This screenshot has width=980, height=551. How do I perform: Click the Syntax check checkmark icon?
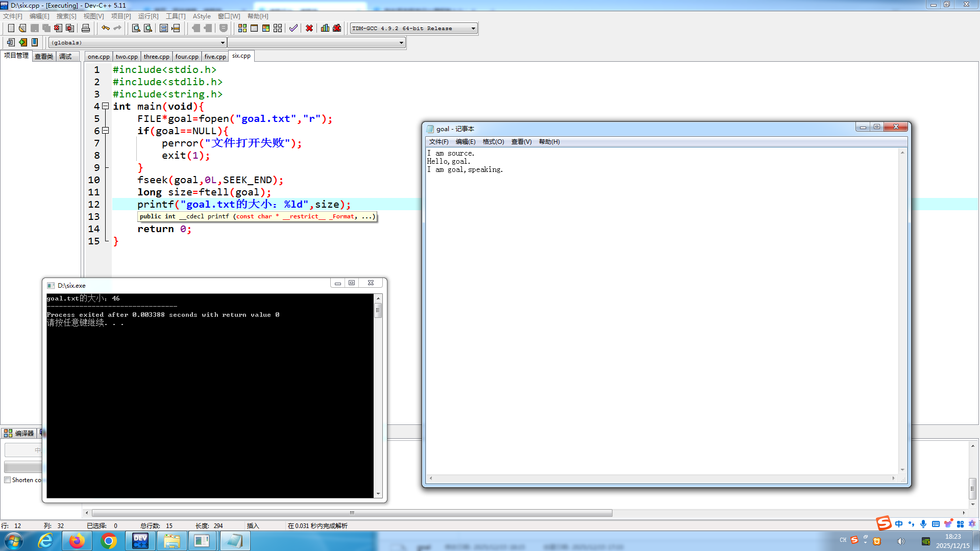click(293, 28)
